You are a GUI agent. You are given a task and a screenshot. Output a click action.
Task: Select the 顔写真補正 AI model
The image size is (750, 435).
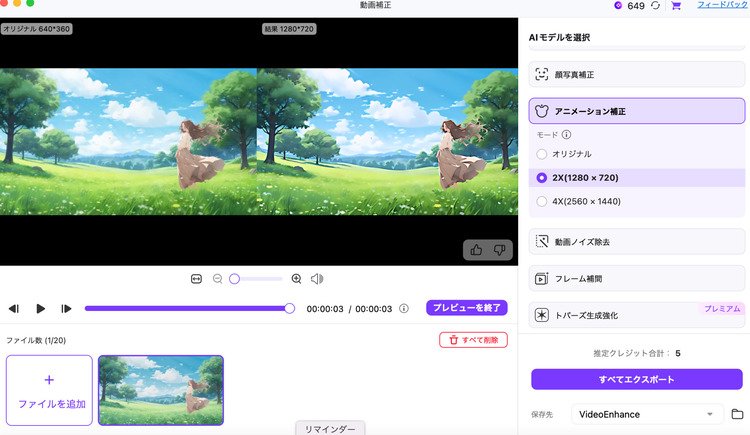click(x=637, y=74)
